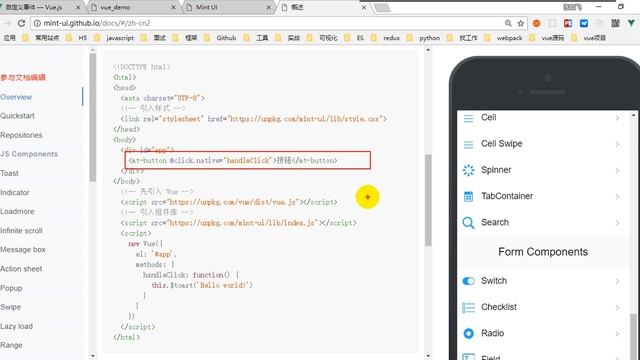Screen dimensions: 640x360
Task: Open the Indicator component docs
Action: pyautogui.click(x=15, y=193)
